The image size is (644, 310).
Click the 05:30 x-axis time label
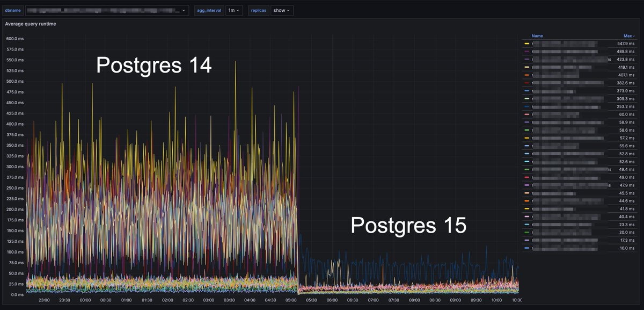pyautogui.click(x=312, y=301)
